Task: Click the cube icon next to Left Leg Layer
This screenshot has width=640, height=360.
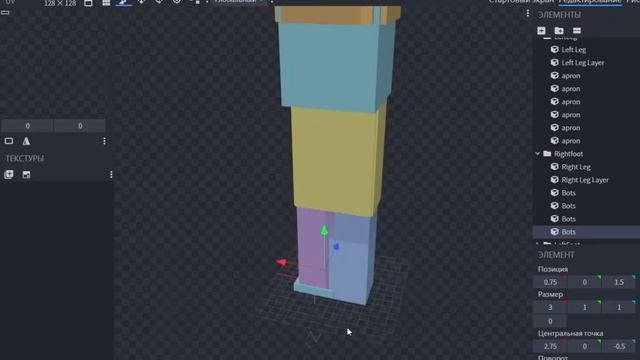Action: coord(554,62)
